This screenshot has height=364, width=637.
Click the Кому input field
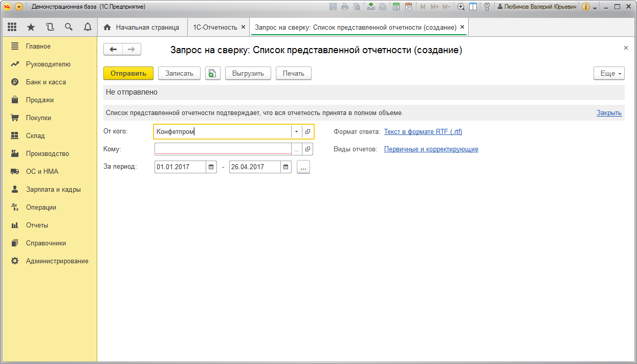pos(223,149)
